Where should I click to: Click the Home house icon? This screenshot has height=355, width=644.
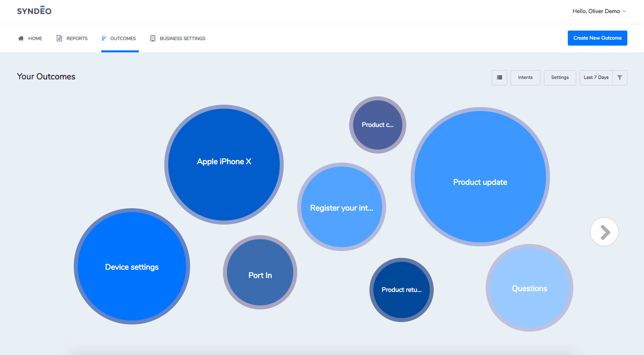tap(21, 38)
